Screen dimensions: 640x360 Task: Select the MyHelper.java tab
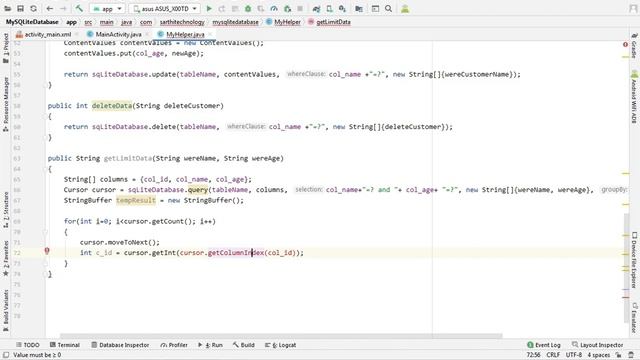185,34
